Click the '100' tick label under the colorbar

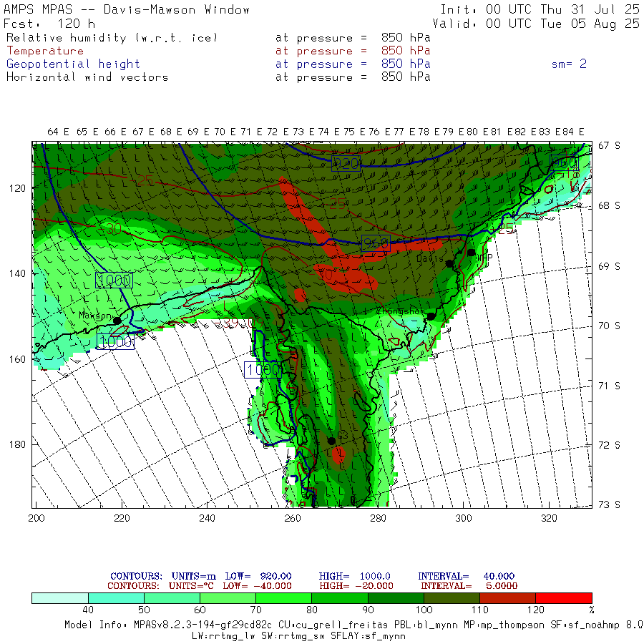pyautogui.click(x=424, y=610)
